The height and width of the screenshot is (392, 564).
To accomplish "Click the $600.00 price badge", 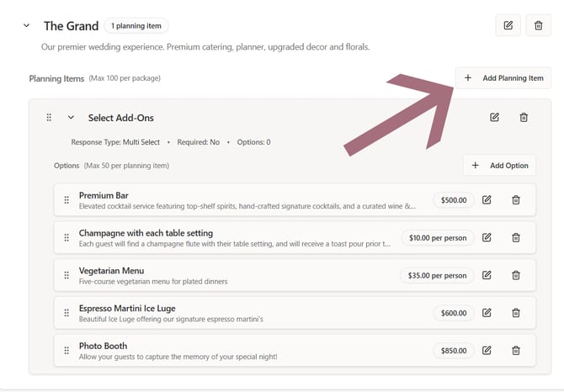I will click(x=454, y=313).
